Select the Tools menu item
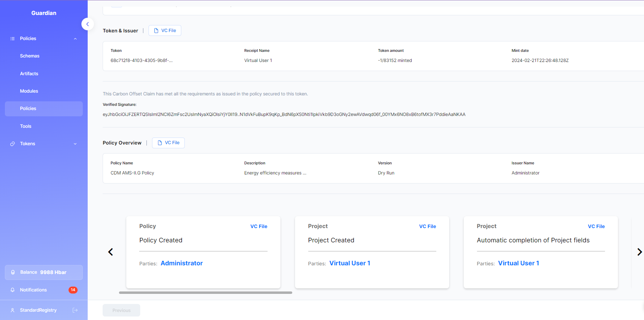Viewport: 644px width, 320px height. 26,126
